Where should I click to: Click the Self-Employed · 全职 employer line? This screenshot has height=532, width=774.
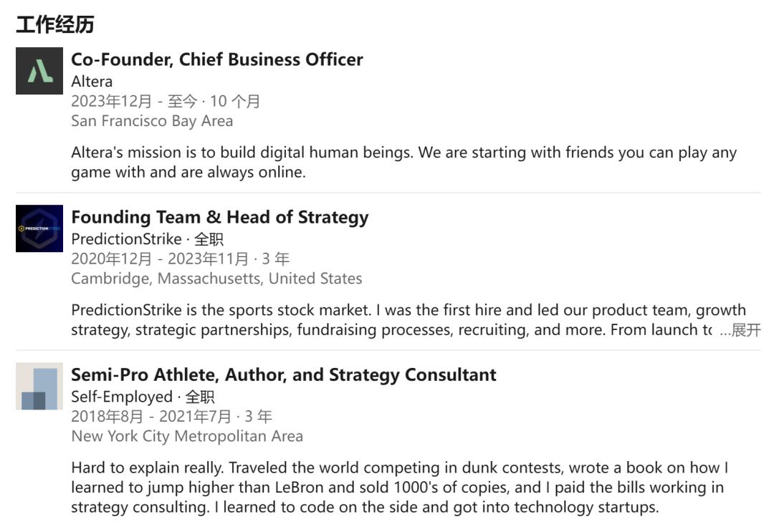(x=143, y=397)
